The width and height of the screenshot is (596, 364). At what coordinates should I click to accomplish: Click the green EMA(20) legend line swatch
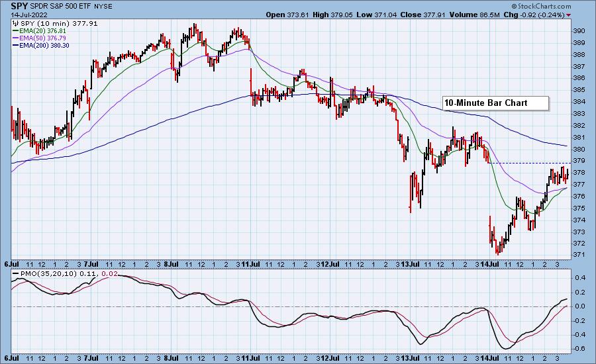16,31
